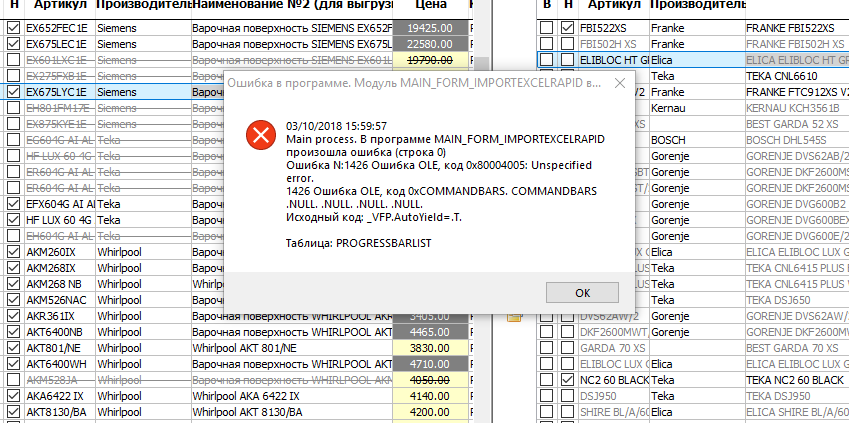Image resolution: width=849 pixels, height=423 pixels.
Task: Uncheck the AKT8130/BA row checkbox
Action: point(14,412)
